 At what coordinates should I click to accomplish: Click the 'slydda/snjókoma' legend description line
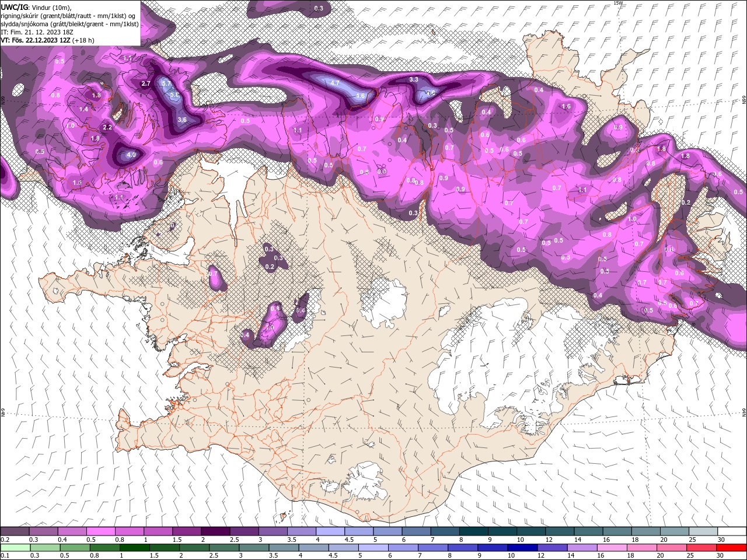(x=70, y=24)
